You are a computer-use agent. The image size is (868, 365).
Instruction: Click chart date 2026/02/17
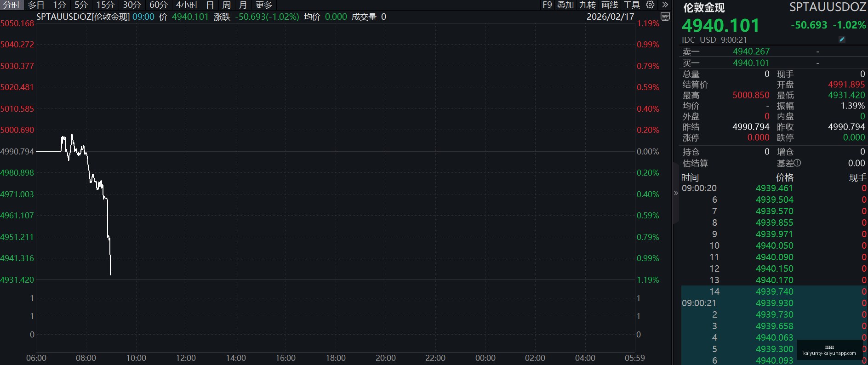(610, 17)
